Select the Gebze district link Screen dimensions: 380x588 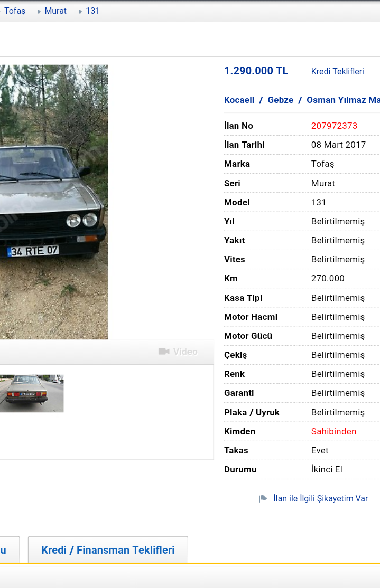280,100
